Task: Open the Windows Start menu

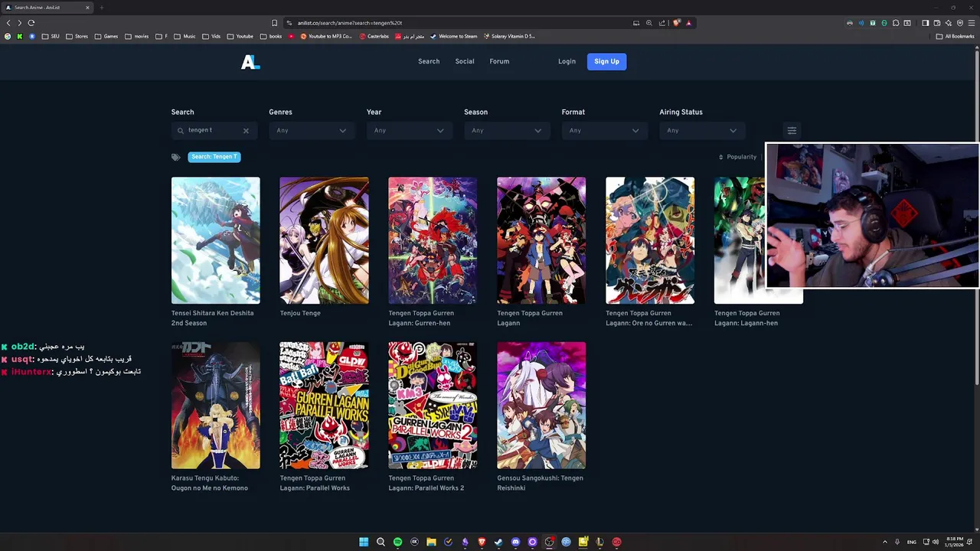Action: pos(364,542)
